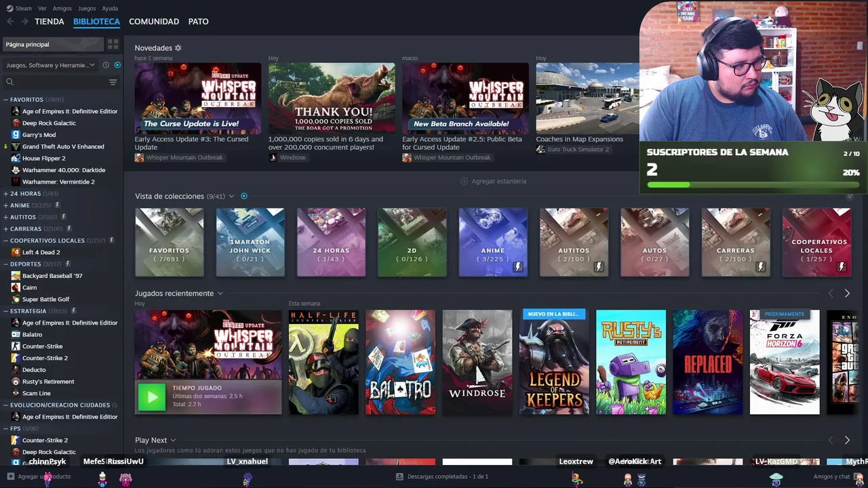Open Amigos y chat at bottom right
Image resolution: width=868 pixels, height=488 pixels.
(x=832, y=476)
